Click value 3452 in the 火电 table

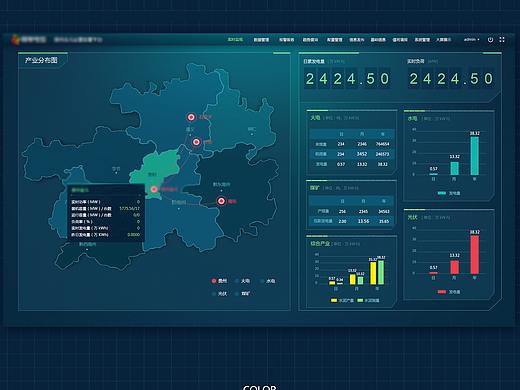[362, 154]
